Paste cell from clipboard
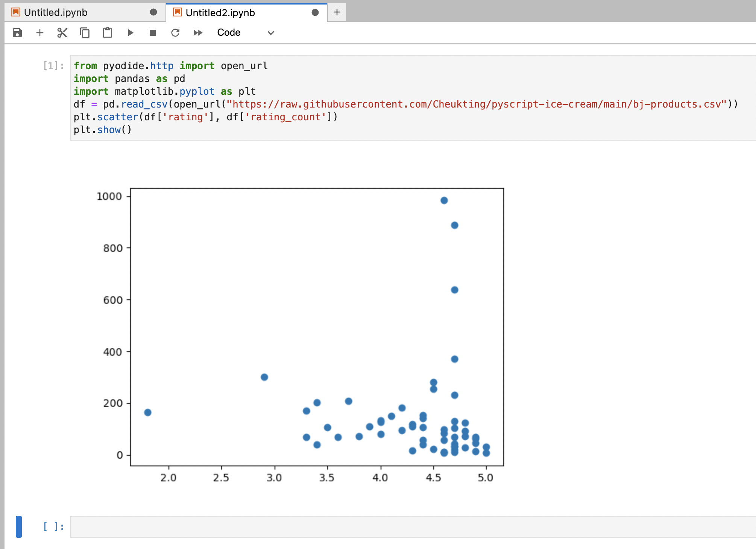This screenshot has height=549, width=756. coord(108,33)
